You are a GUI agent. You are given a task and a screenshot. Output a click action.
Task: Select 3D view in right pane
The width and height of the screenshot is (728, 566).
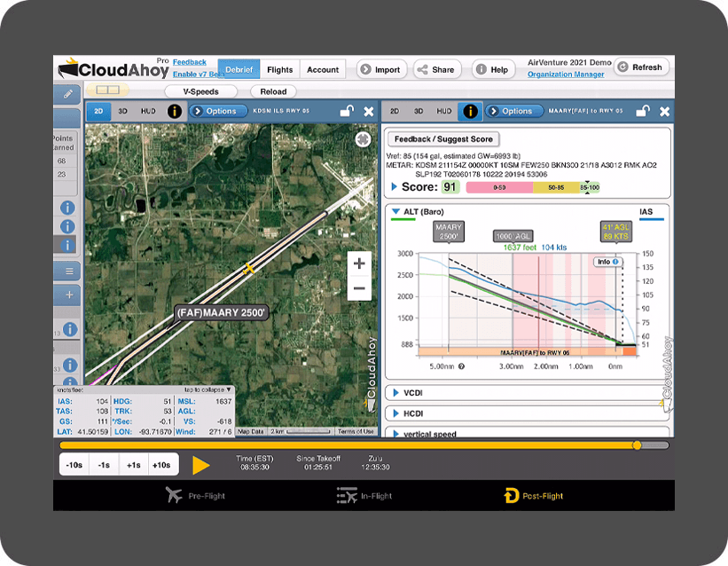pyautogui.click(x=419, y=111)
